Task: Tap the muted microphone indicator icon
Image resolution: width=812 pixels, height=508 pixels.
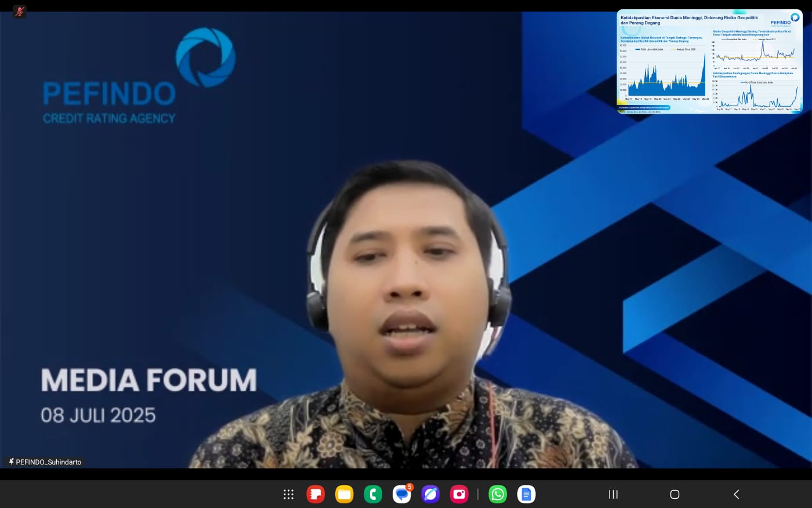Action: [19, 12]
